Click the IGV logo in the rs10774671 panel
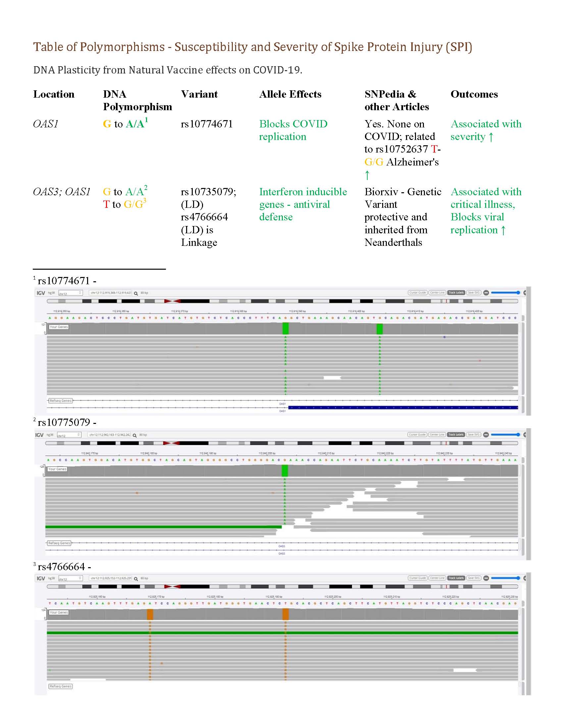 click(40, 293)
